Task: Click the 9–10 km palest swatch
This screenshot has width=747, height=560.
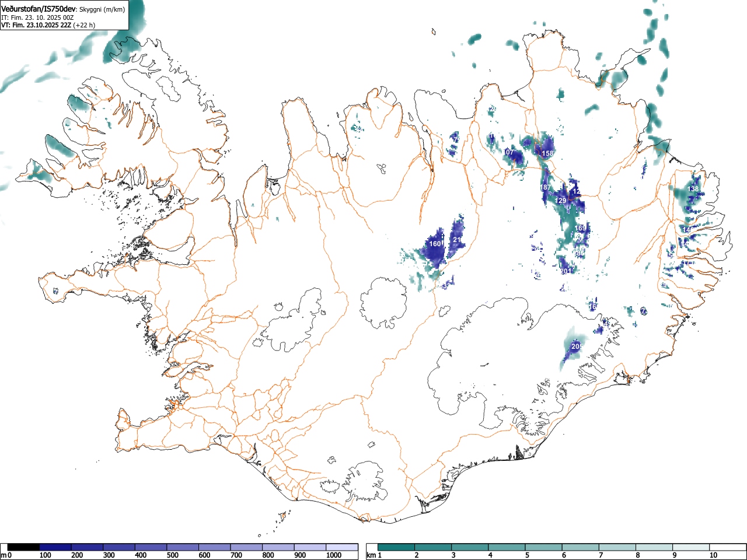Action: click(x=691, y=547)
